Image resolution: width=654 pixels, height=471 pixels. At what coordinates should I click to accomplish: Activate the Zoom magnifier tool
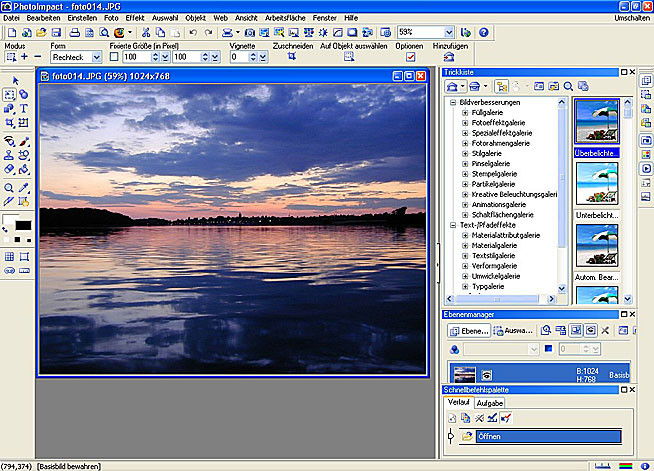[x=9, y=188]
